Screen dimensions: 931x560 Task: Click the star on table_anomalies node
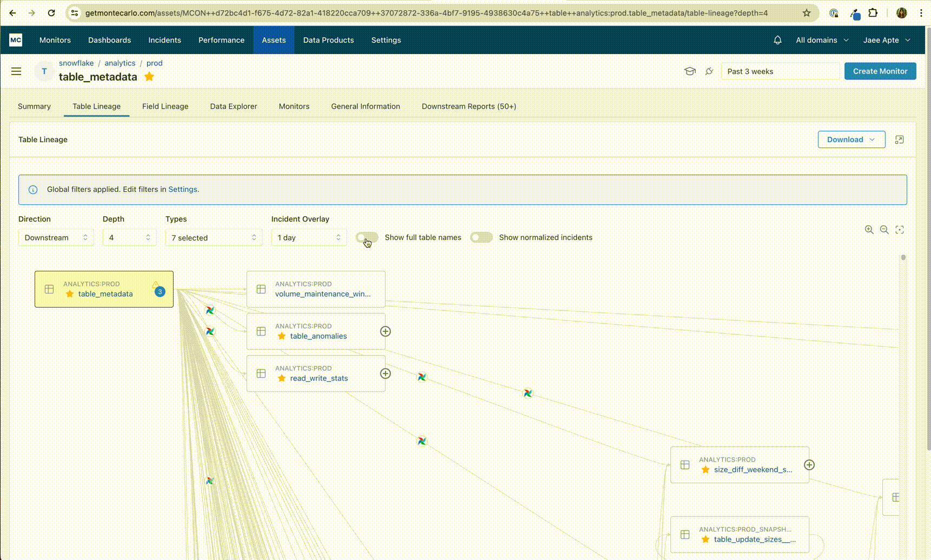(282, 336)
